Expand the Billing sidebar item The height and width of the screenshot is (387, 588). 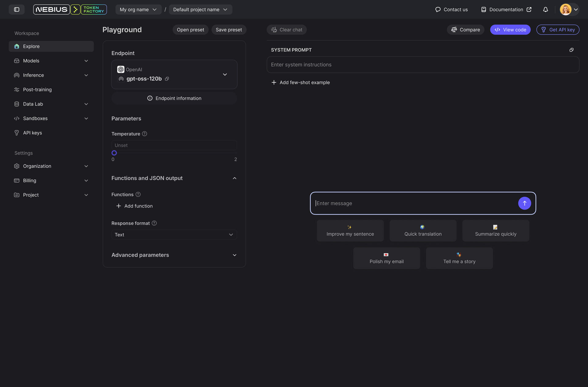tap(51, 180)
